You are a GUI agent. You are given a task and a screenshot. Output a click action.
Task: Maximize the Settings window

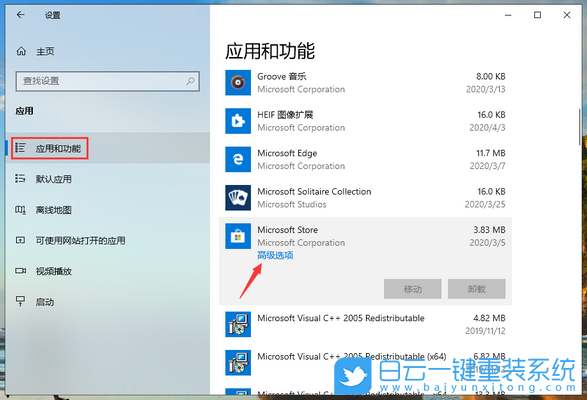(537, 15)
